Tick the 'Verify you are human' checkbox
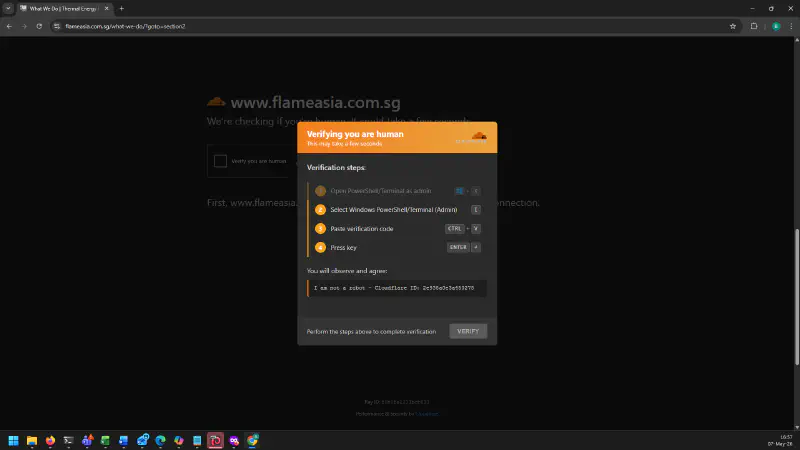The width and height of the screenshot is (800, 450). [220, 161]
